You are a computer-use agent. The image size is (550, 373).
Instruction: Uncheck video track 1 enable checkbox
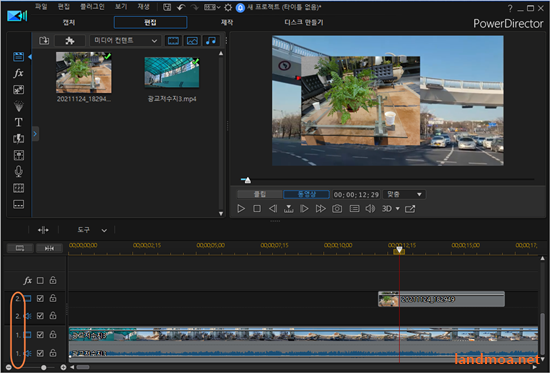tap(40, 335)
